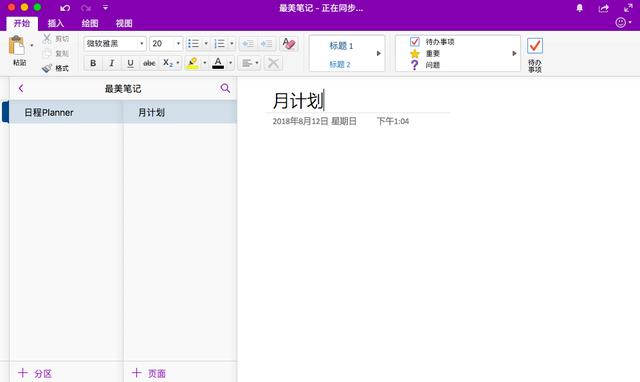This screenshot has width=640, height=382.
Task: Expand the heading styles gallery arrow
Action: pyautogui.click(x=379, y=53)
